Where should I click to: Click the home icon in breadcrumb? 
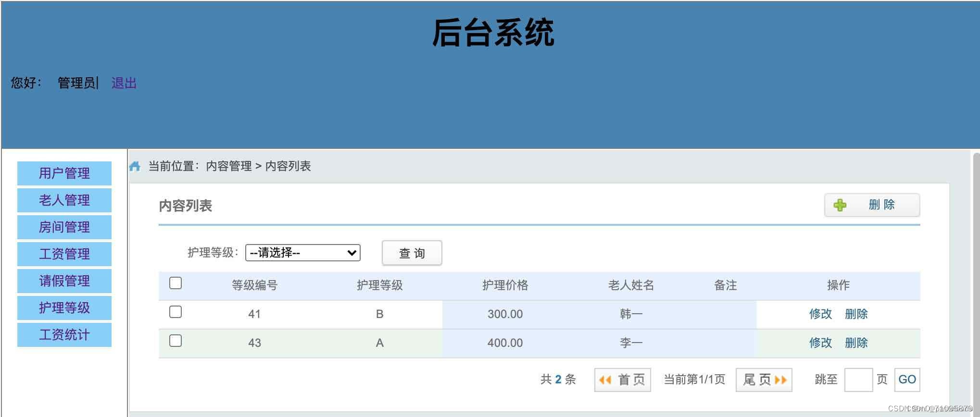point(135,166)
